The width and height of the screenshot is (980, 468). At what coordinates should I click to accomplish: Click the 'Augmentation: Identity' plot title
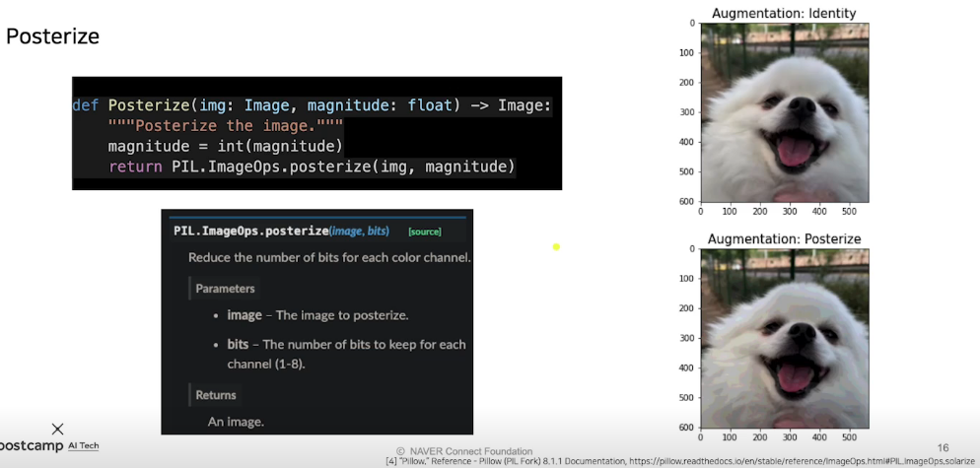(x=784, y=13)
